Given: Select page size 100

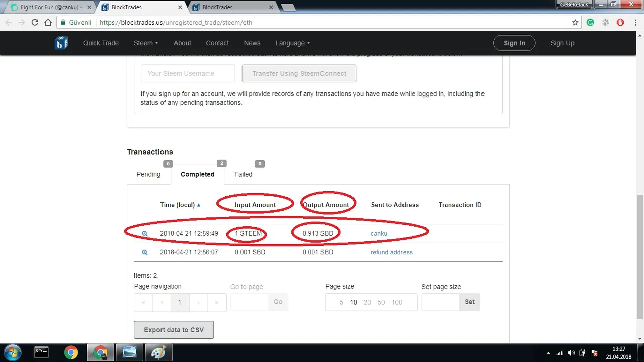Looking at the screenshot, I should click(397, 302).
